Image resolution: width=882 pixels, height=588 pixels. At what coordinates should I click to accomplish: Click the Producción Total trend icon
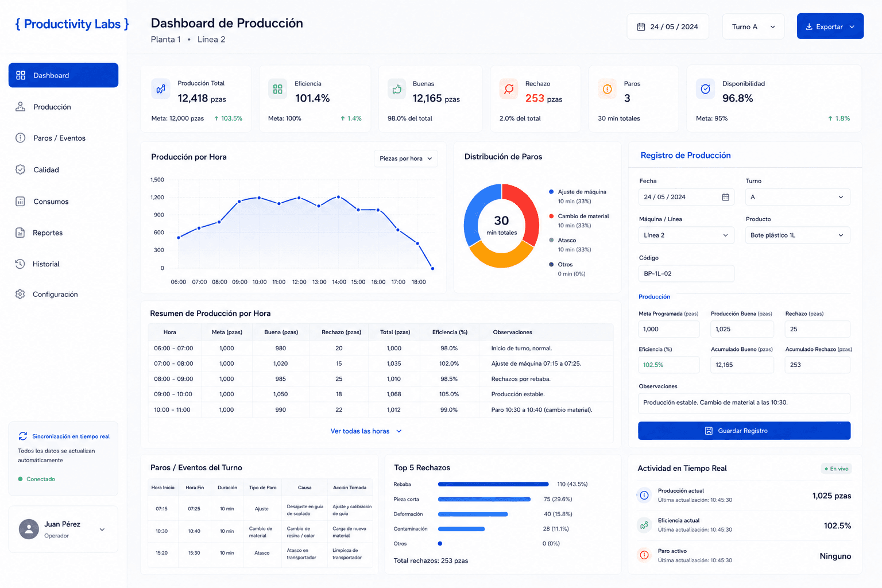[161, 89]
